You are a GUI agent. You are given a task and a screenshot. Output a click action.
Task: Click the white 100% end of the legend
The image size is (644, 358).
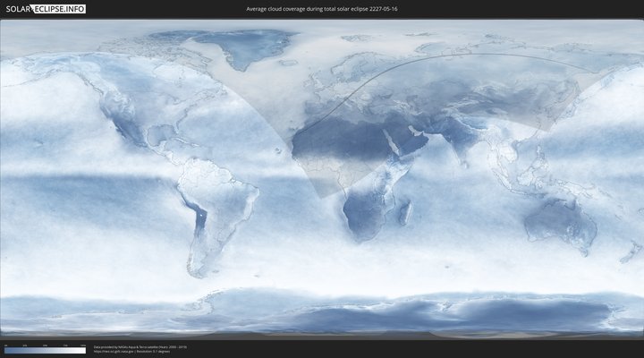point(83,351)
